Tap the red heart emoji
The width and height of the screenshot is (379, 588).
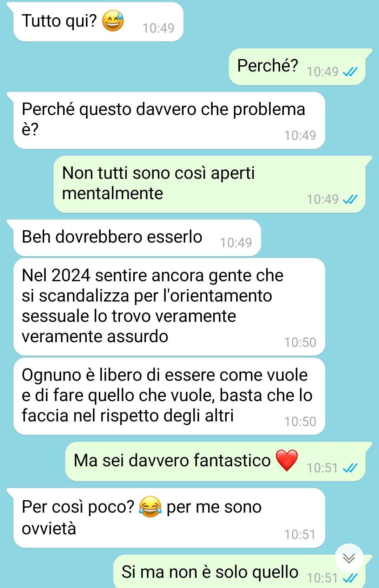[287, 460]
